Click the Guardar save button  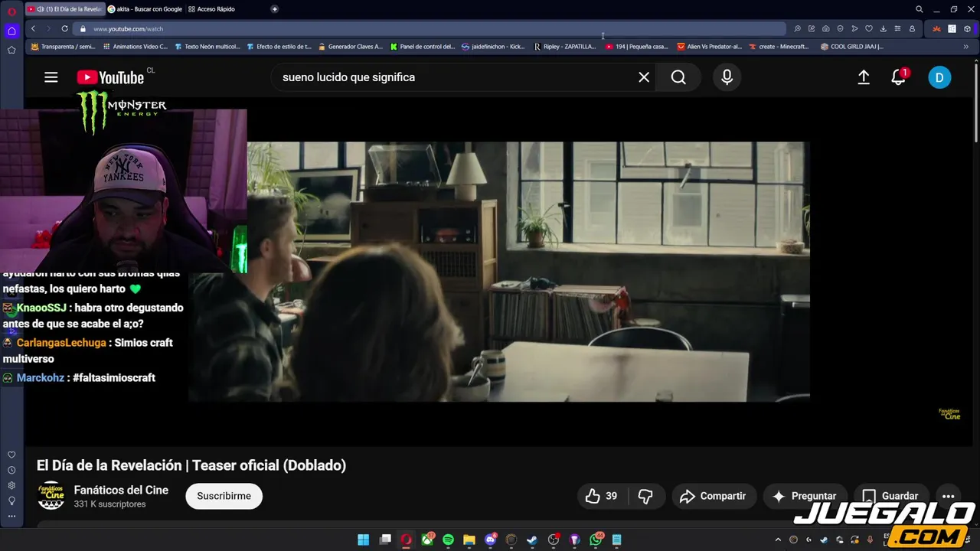pos(890,496)
